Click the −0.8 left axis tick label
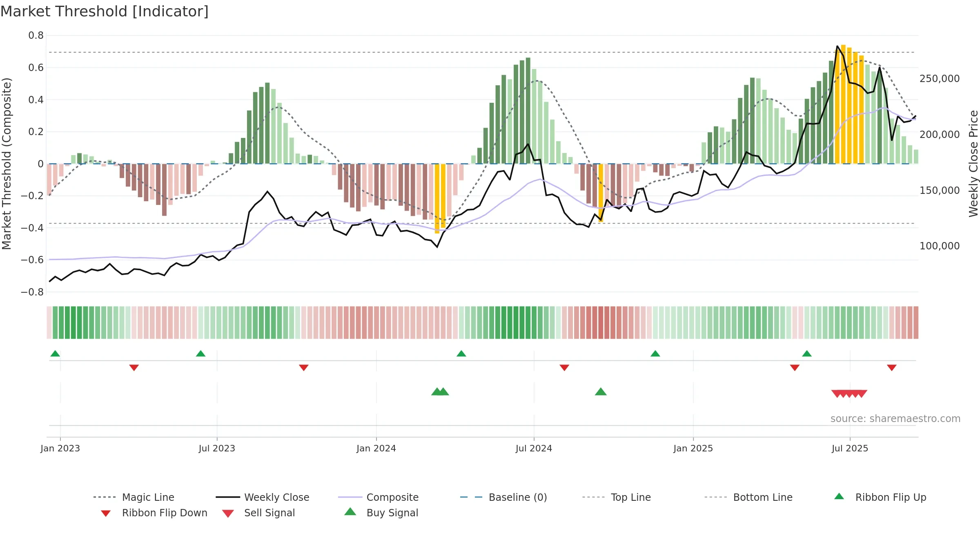The width and height of the screenshot is (980, 551). [32, 292]
